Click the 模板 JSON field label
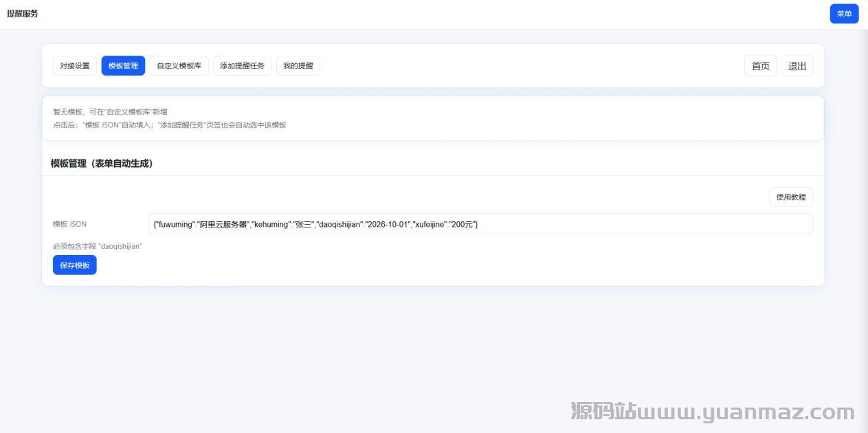Screen dimensions: 868x433 coord(70,224)
